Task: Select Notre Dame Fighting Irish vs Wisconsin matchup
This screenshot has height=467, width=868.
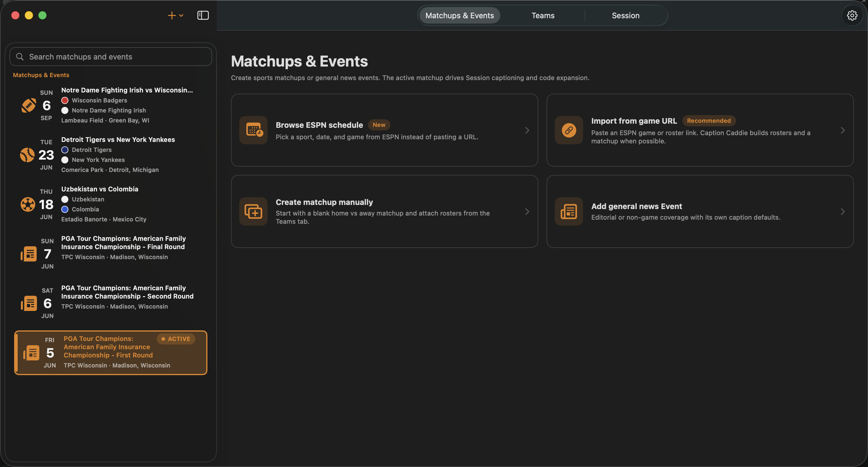Action: coord(110,105)
